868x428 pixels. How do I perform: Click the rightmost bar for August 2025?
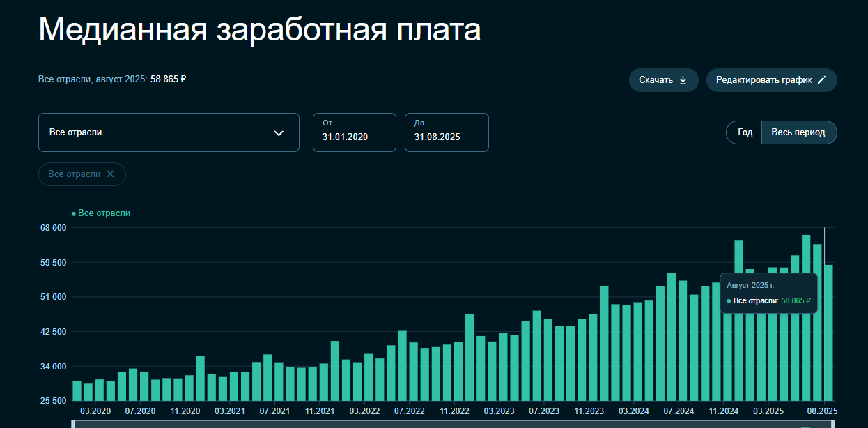tap(828, 333)
